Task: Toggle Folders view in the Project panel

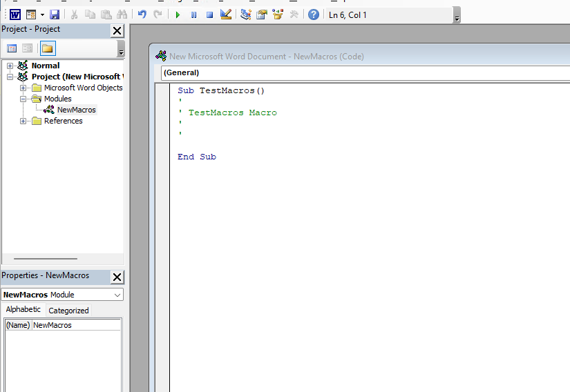Action: 47,48
